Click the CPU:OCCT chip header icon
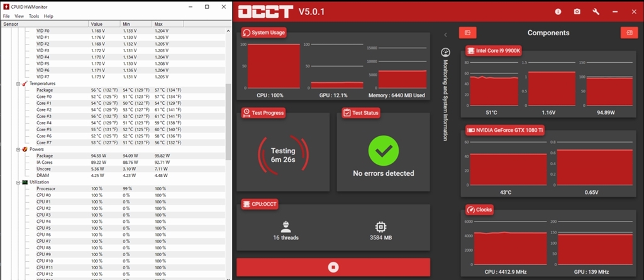Screen dimensions: 644x280 tap(247, 204)
